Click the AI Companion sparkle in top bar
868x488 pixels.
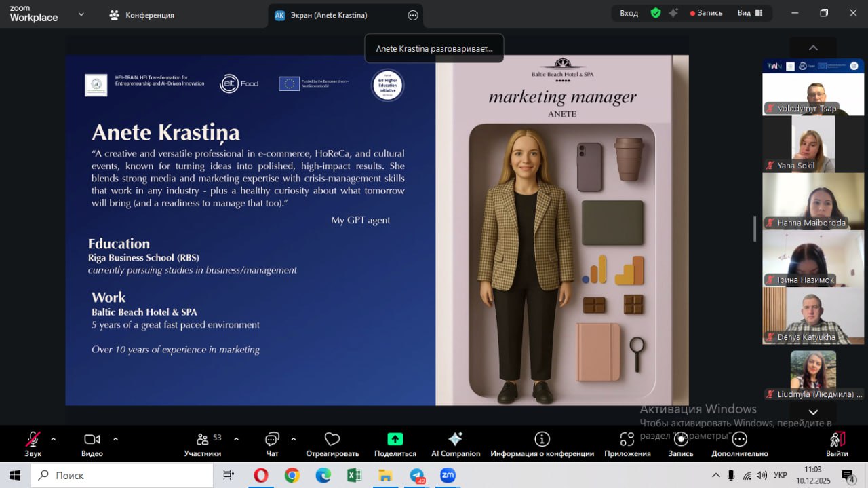(x=673, y=13)
